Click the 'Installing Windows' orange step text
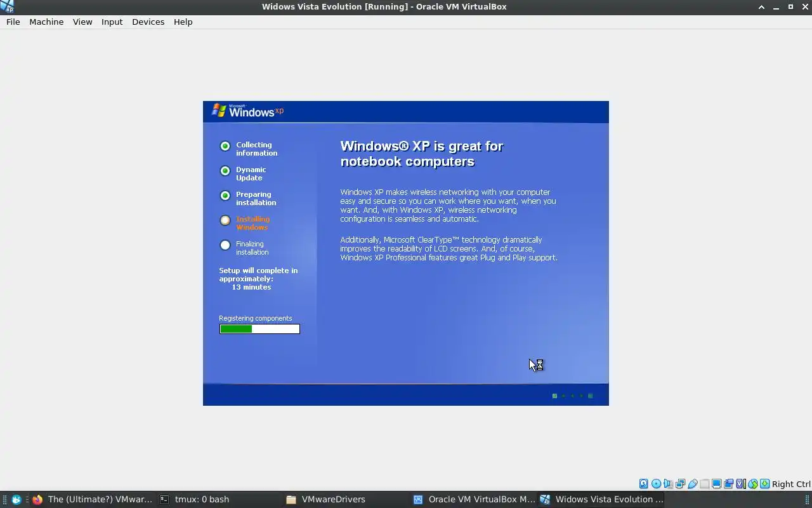The width and height of the screenshot is (812, 508). point(253,223)
